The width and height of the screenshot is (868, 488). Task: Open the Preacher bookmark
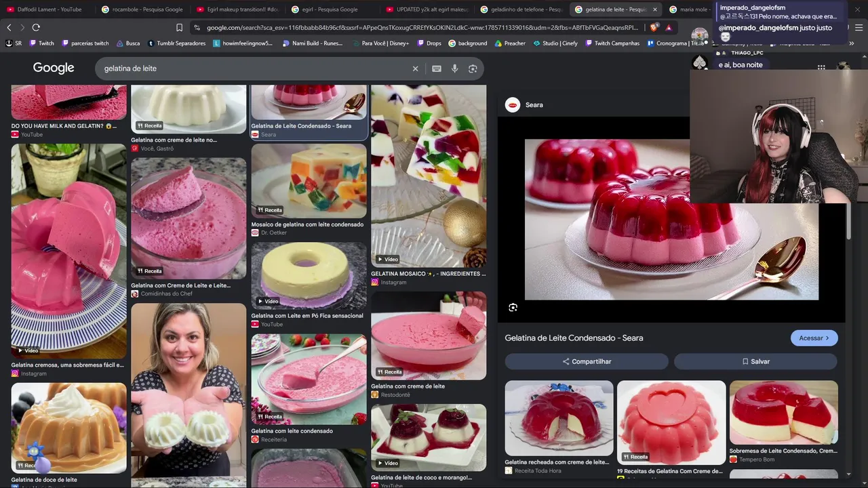[x=510, y=43]
